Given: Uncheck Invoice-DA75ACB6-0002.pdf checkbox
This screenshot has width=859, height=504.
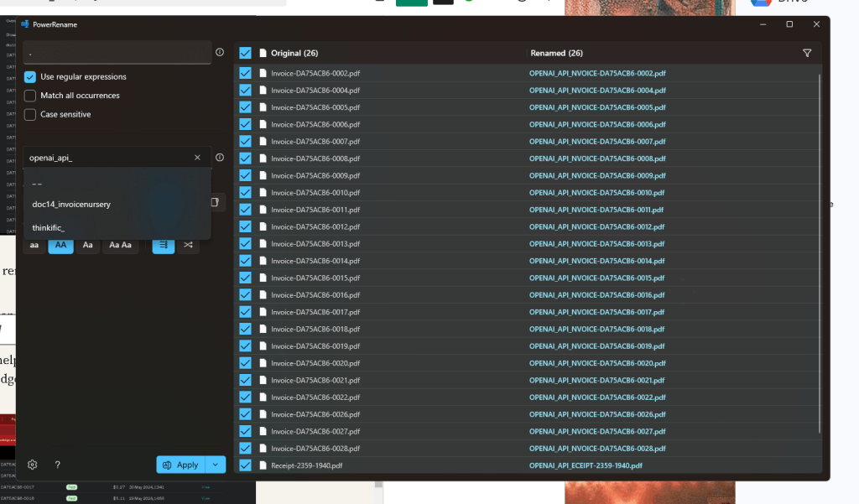Looking at the screenshot, I should pyautogui.click(x=246, y=73).
